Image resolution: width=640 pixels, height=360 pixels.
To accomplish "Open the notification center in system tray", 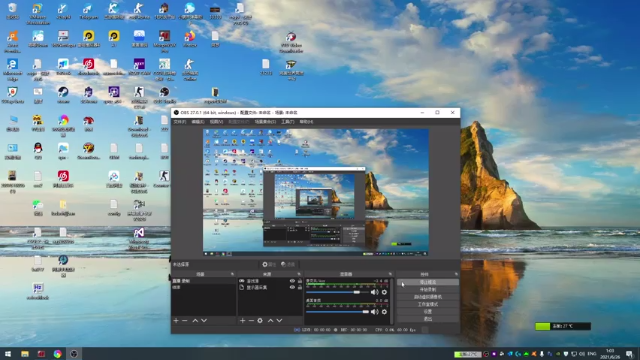I will tap(630, 354).
